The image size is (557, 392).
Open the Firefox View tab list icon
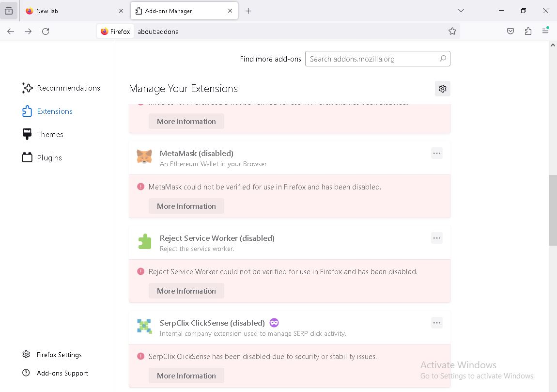pos(9,11)
